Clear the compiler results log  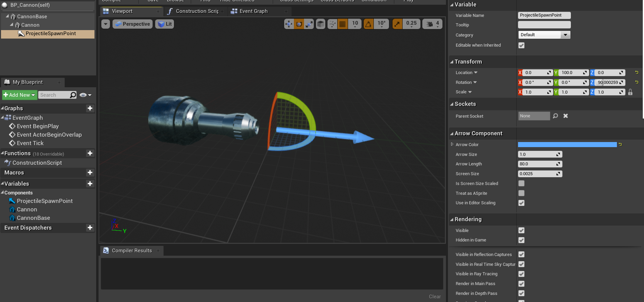click(435, 297)
